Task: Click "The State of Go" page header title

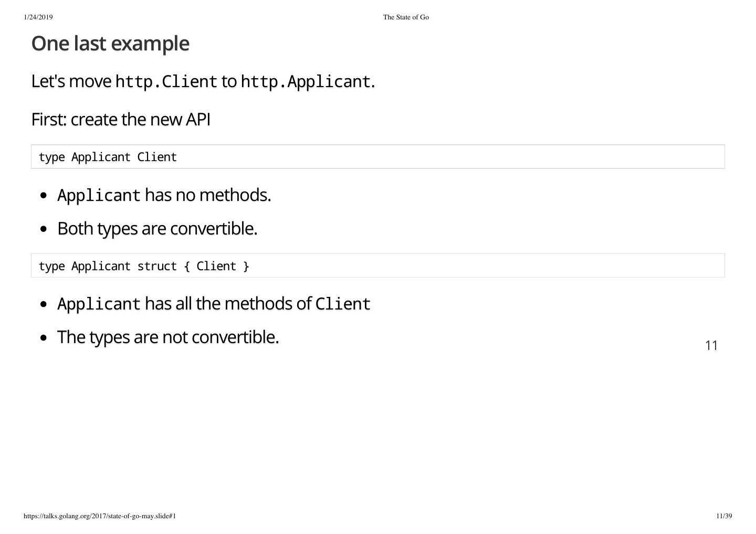Action: click(x=406, y=17)
